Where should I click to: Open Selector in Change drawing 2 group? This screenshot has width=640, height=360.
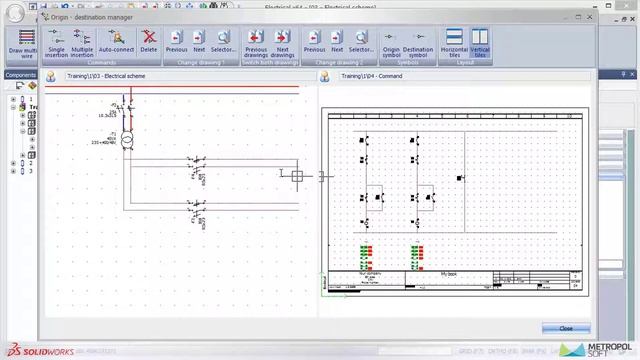361,41
